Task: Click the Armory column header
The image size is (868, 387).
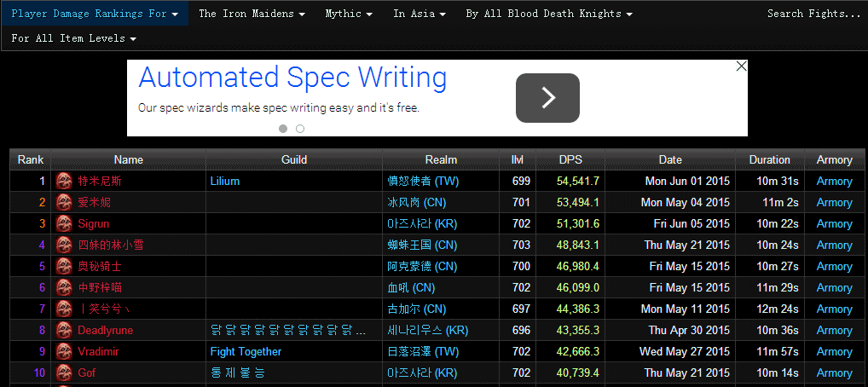Action: (834, 159)
